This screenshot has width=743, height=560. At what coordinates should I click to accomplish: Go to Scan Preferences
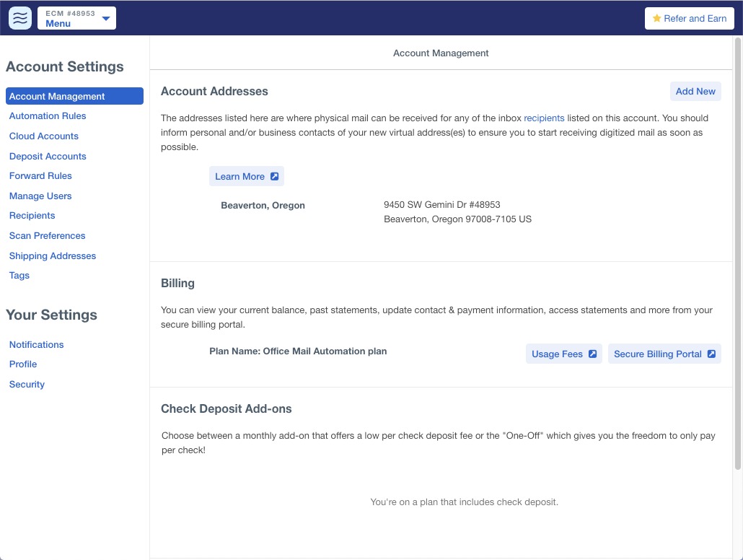pyautogui.click(x=47, y=236)
